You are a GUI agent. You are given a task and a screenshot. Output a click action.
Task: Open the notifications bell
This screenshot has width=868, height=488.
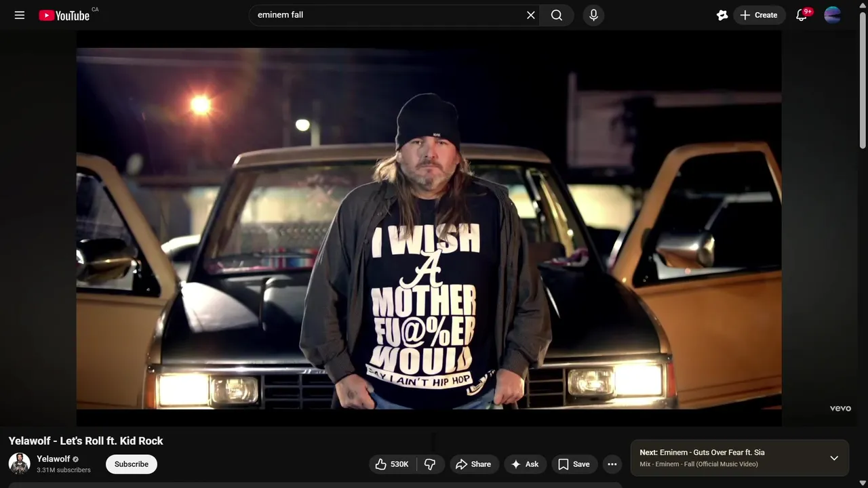[802, 15]
